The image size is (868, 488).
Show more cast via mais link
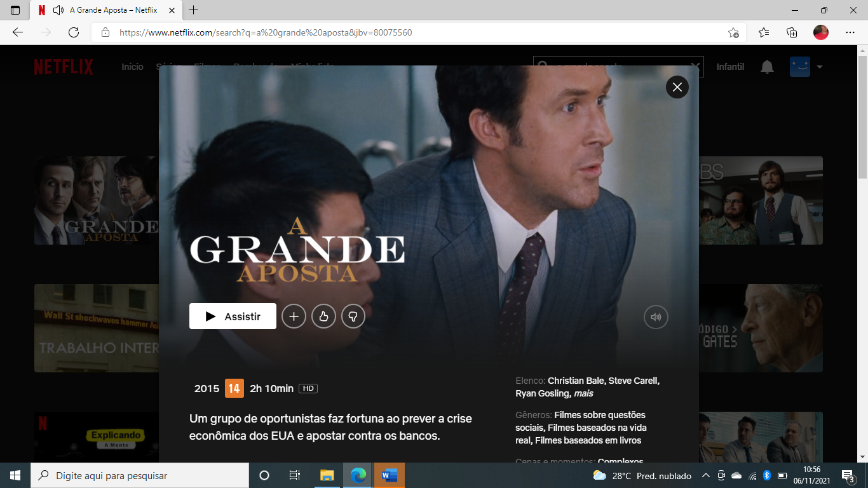pyautogui.click(x=583, y=393)
